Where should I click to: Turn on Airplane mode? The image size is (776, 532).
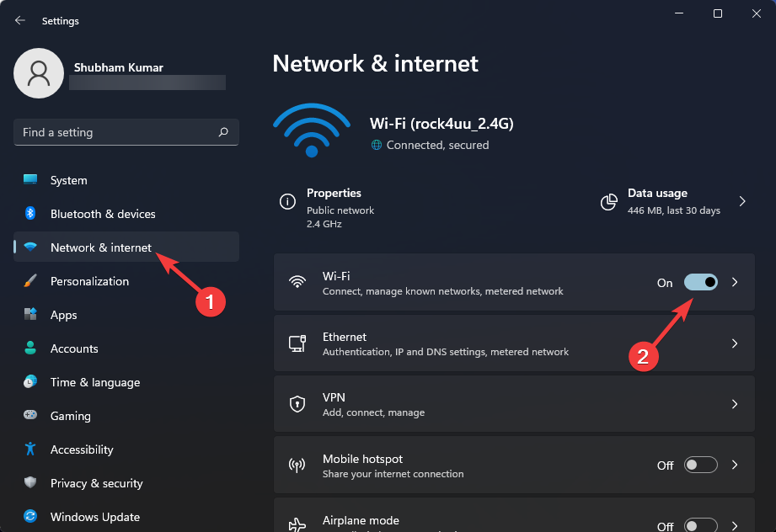(701, 525)
